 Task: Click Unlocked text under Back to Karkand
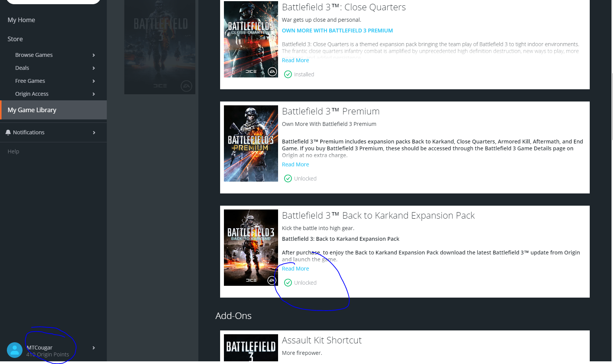(x=305, y=283)
